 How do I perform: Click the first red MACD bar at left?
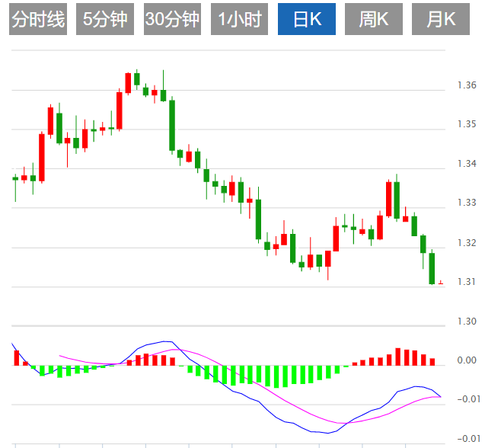point(16,357)
